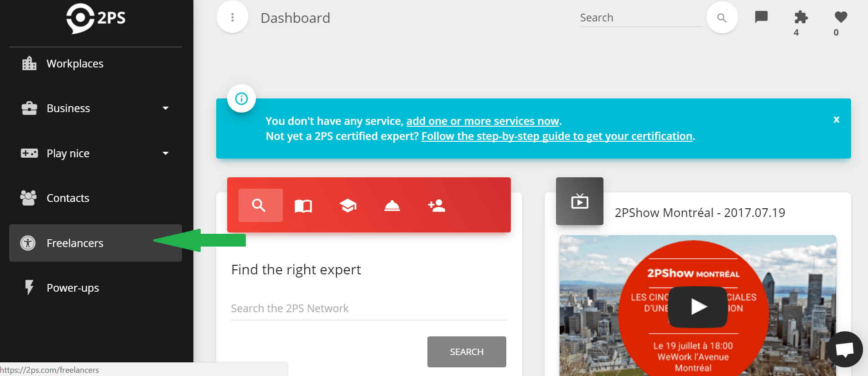Focus the top Search field
The height and width of the screenshot is (376, 868).
(641, 18)
